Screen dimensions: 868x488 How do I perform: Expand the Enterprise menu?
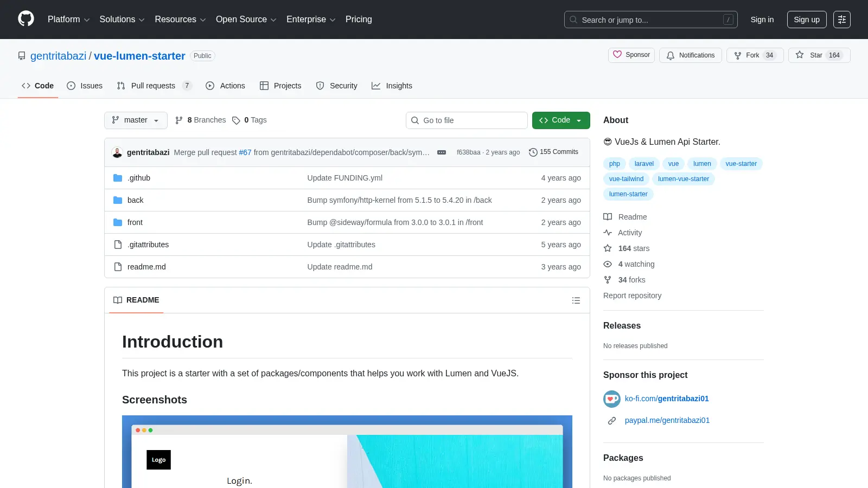[311, 20]
